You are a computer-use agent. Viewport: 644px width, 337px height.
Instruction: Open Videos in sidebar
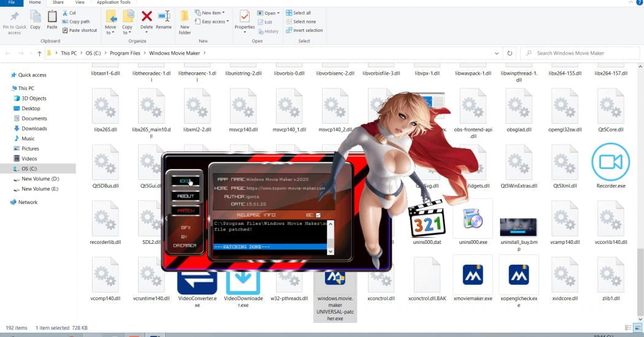(29, 159)
